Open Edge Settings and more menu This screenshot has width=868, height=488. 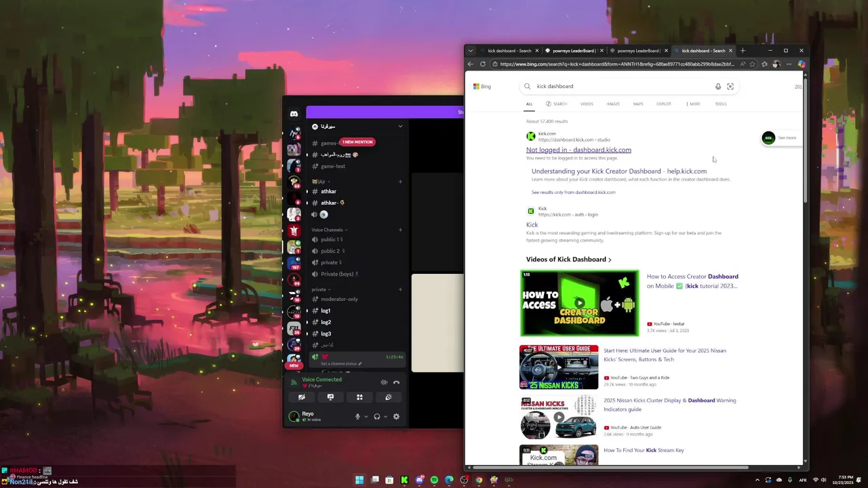[x=789, y=64]
